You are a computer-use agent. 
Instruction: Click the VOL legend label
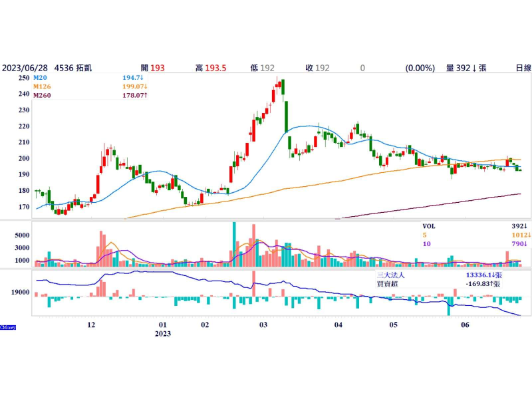pos(430,225)
